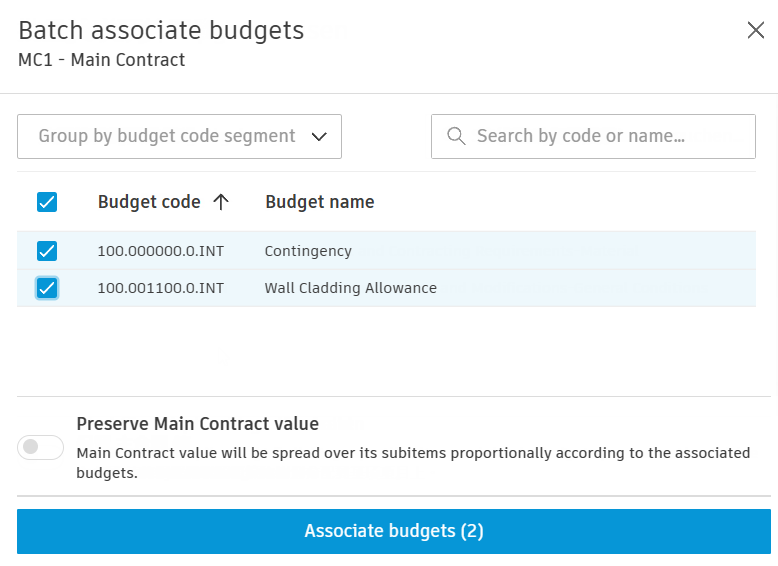
Task: Select the Wall Cladding Allowance name
Action: 350,288
